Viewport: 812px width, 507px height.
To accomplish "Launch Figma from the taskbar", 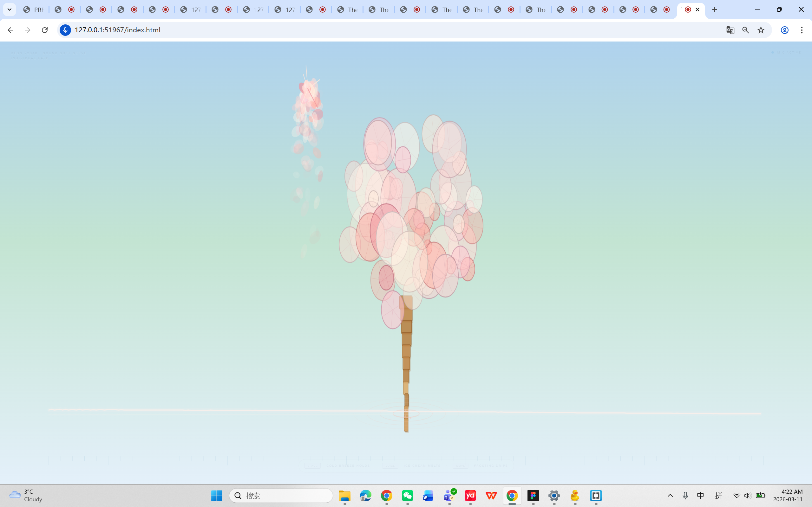I will point(533,496).
